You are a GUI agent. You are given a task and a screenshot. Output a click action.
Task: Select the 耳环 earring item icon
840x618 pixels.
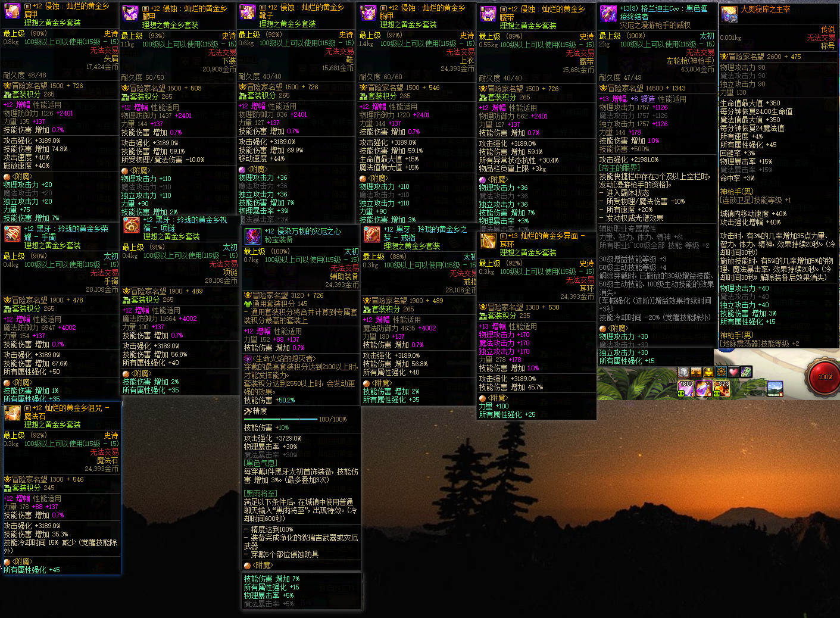pyautogui.click(x=488, y=241)
